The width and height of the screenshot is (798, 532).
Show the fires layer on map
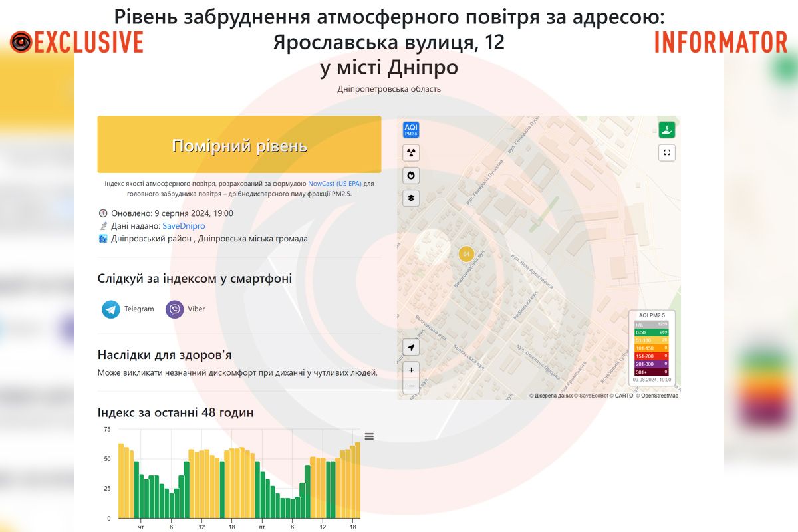coord(411,176)
